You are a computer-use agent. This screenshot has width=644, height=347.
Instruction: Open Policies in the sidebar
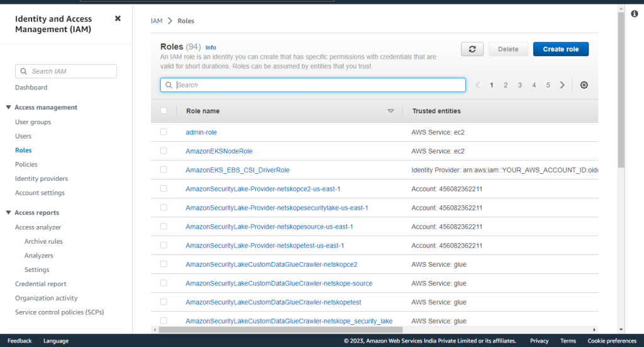click(26, 164)
